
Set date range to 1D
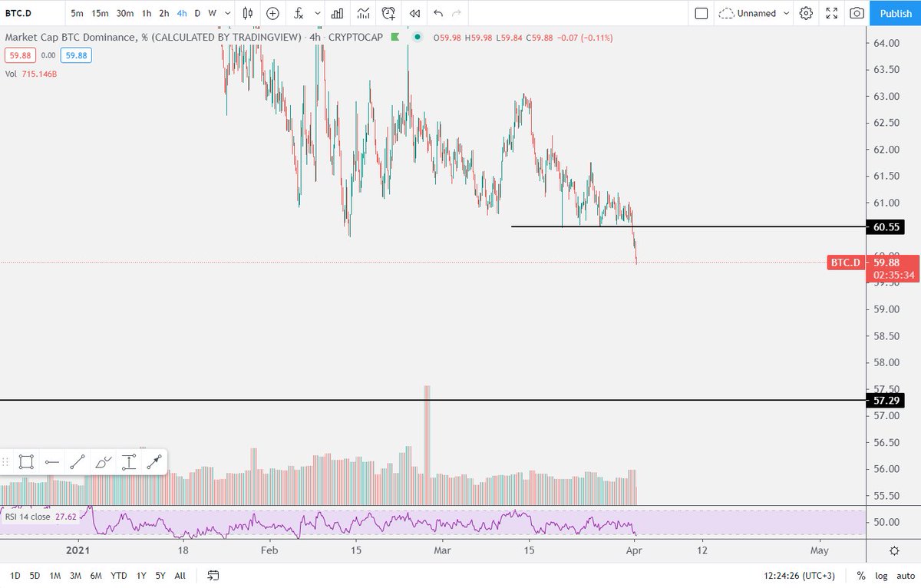pyautogui.click(x=15, y=575)
